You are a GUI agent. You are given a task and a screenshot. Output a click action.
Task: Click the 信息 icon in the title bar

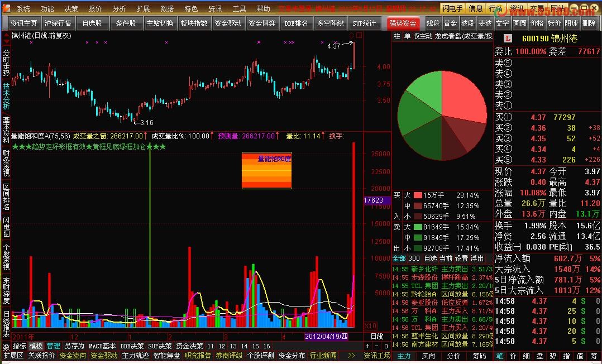click(x=475, y=8)
